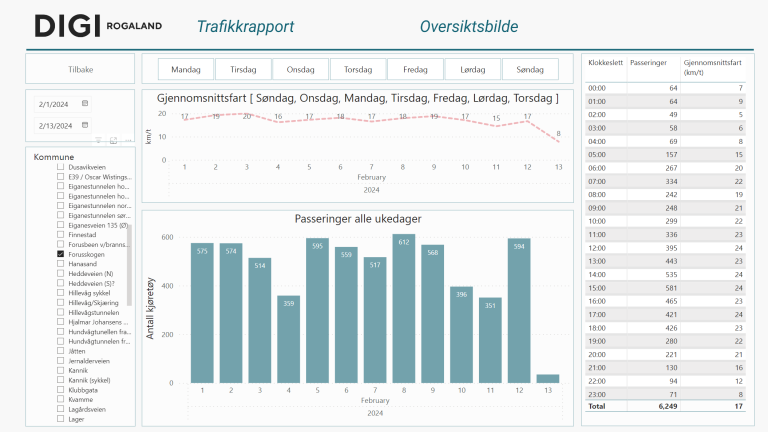The image size is (768, 432).
Task: Select Søndag weekday filter
Action: pyautogui.click(x=530, y=69)
